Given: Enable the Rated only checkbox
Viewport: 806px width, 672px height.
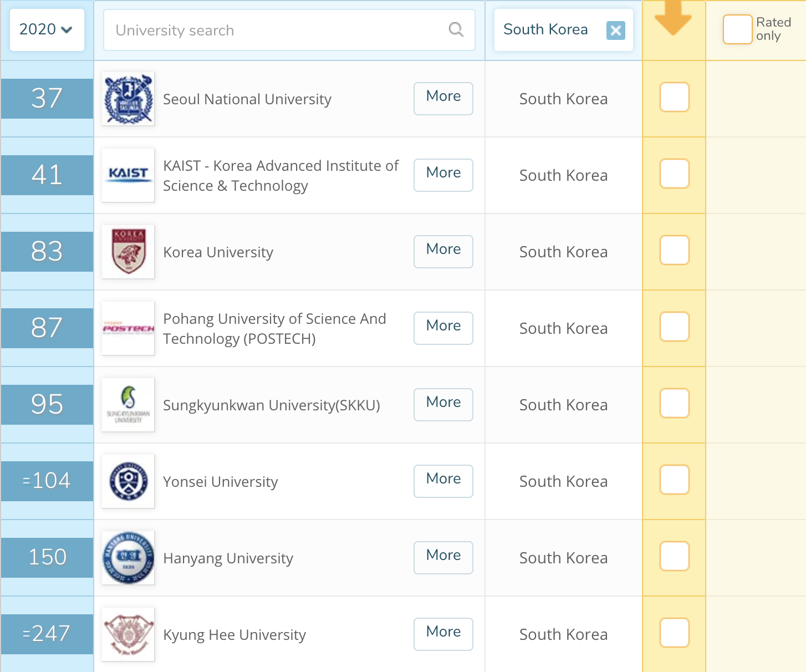Looking at the screenshot, I should coord(737,29).
